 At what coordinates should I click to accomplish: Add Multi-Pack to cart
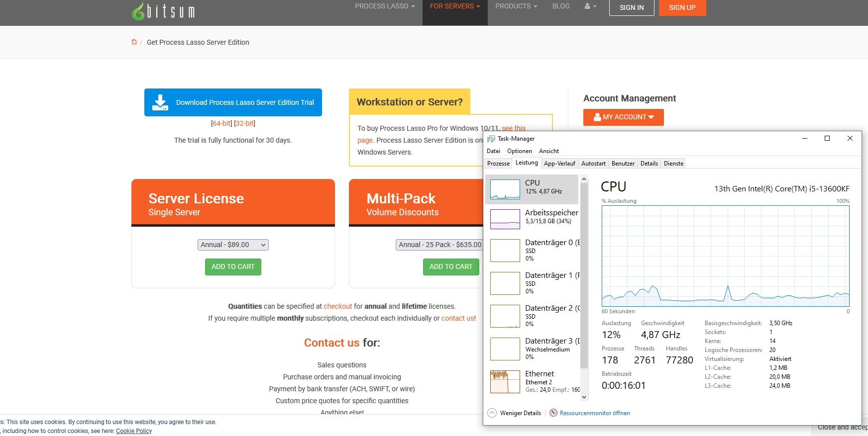point(451,267)
